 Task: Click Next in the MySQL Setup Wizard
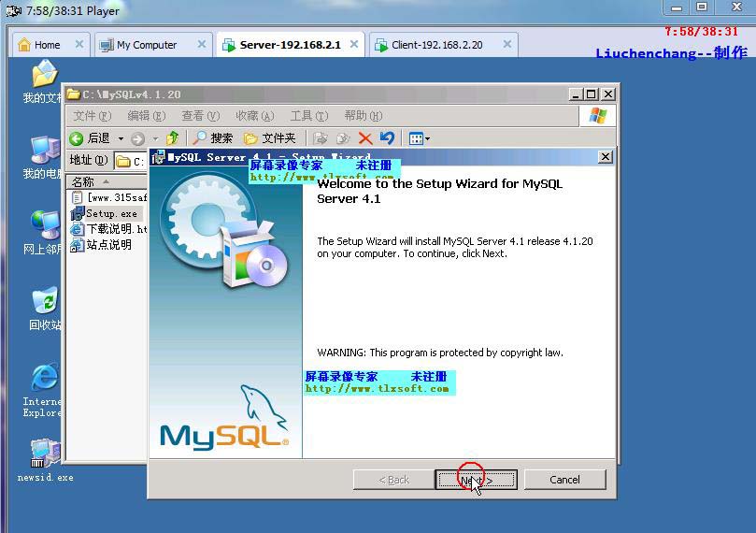click(x=476, y=480)
